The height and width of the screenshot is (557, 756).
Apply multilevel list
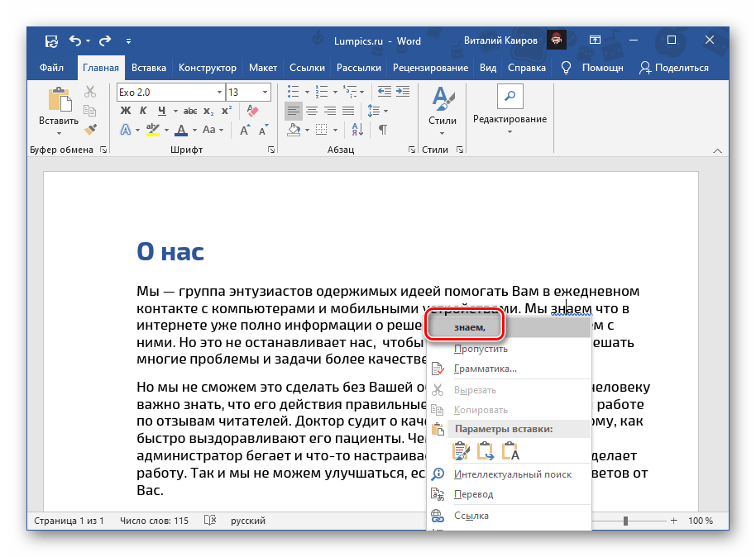tap(350, 92)
